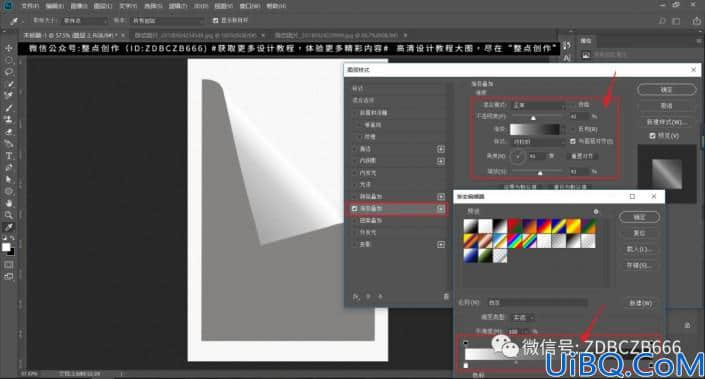Viewport: 705px width, 379px height.
Task: Toggle Reverse (反向) checkbox
Action: click(572, 129)
